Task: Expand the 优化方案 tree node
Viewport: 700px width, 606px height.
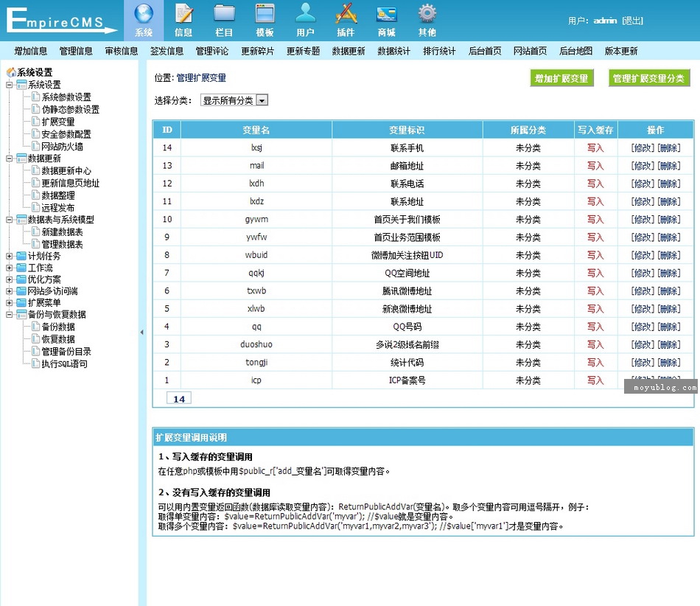Action: [x=10, y=279]
